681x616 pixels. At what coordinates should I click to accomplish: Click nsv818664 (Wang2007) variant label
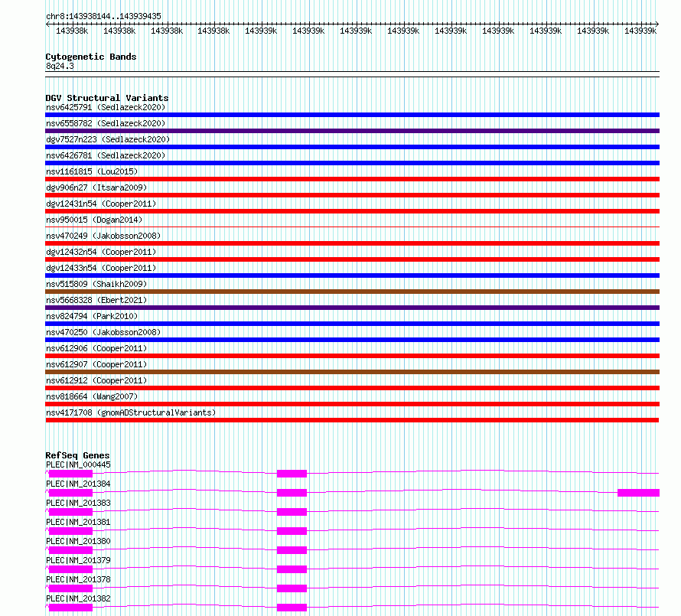92,396
